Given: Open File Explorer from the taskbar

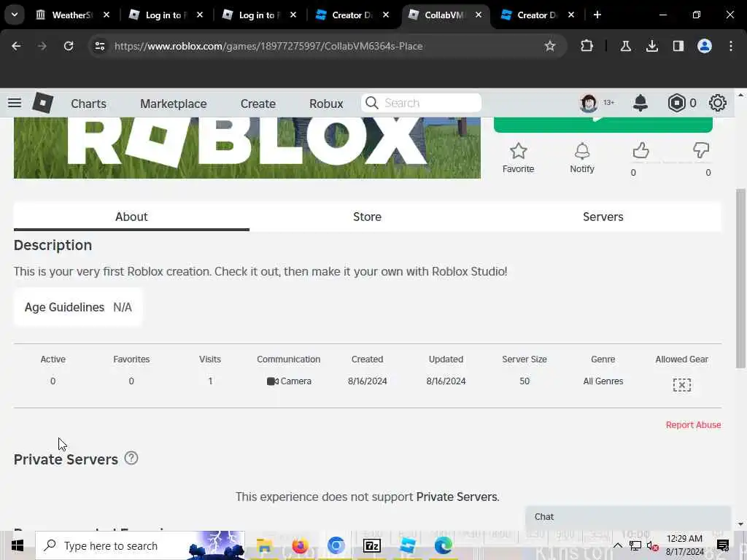Looking at the screenshot, I should (264, 545).
